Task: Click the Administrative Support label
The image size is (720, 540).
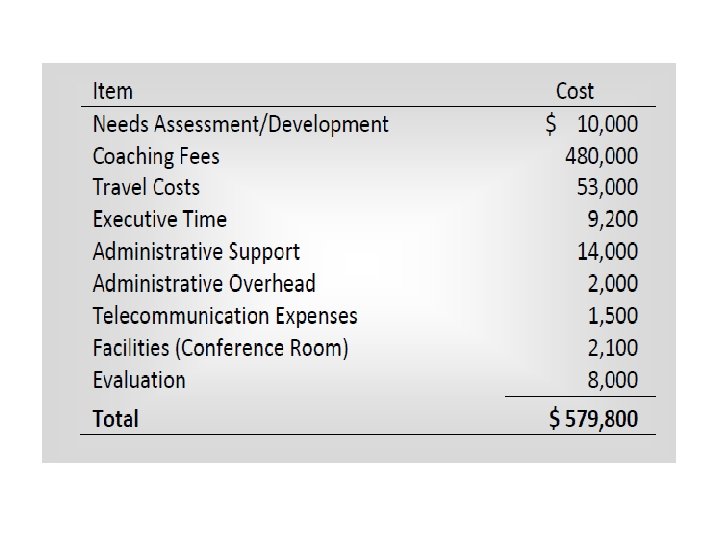Action: click(196, 252)
